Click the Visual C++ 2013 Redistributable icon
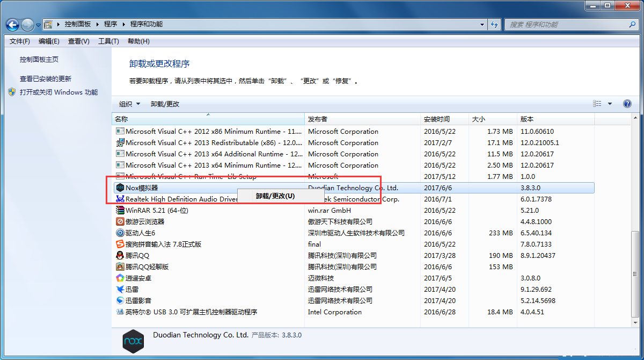Viewport: 644px width, 360px height. [120, 142]
